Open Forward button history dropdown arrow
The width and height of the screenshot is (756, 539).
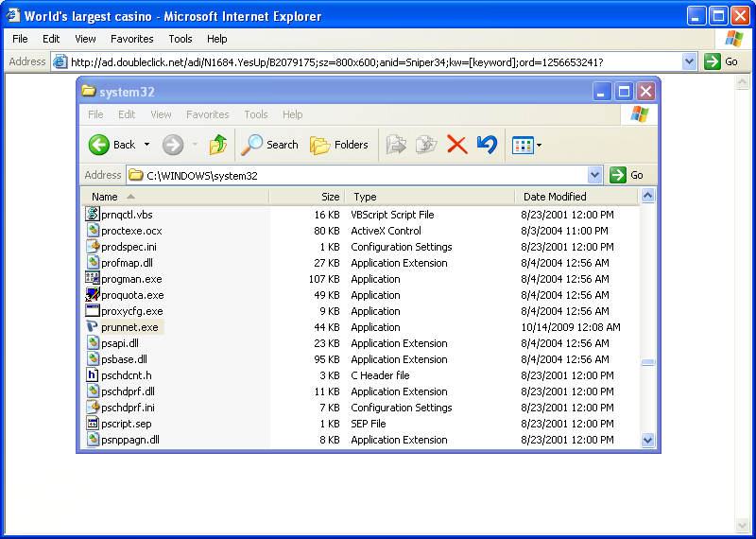pos(195,145)
